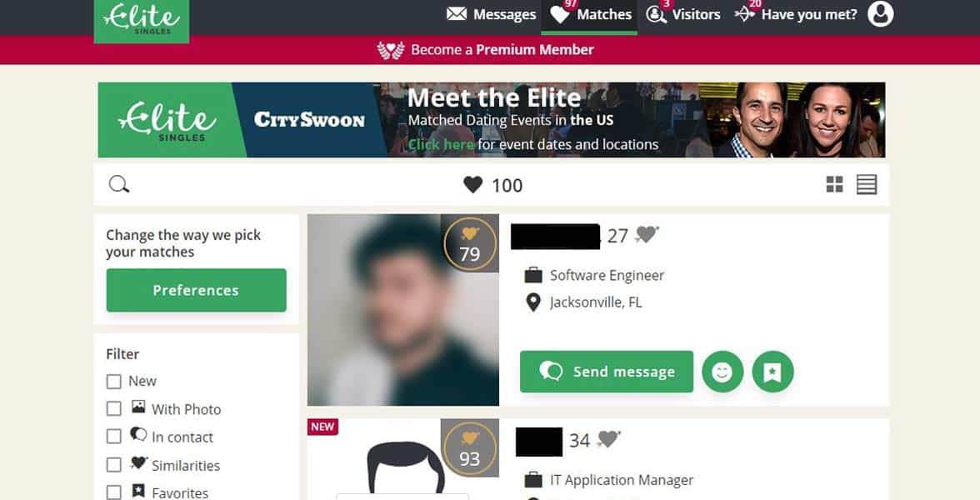The width and height of the screenshot is (980, 500).
Task: Enable the New filter checkbox
Action: click(x=113, y=382)
